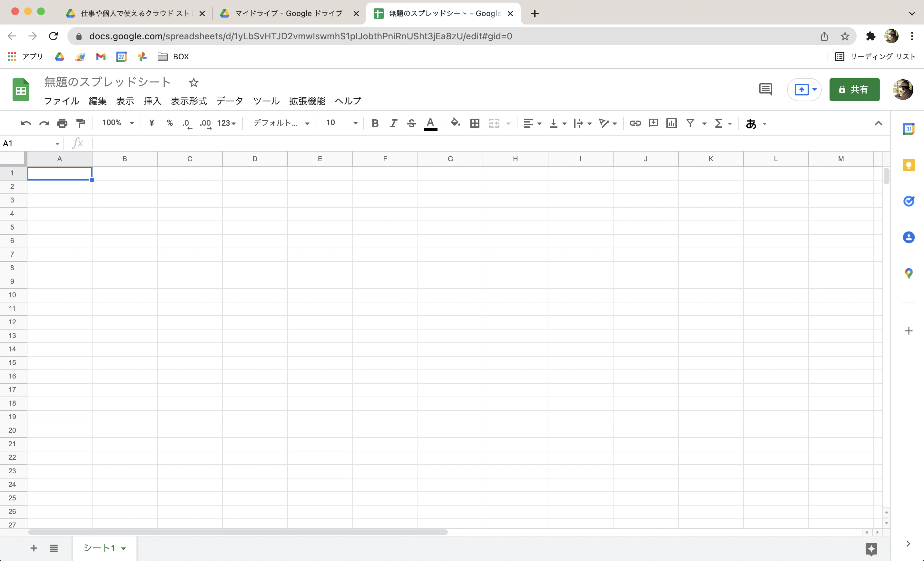Viewport: 924px width, 561px height.
Task: Toggle bold formatting
Action: (375, 123)
